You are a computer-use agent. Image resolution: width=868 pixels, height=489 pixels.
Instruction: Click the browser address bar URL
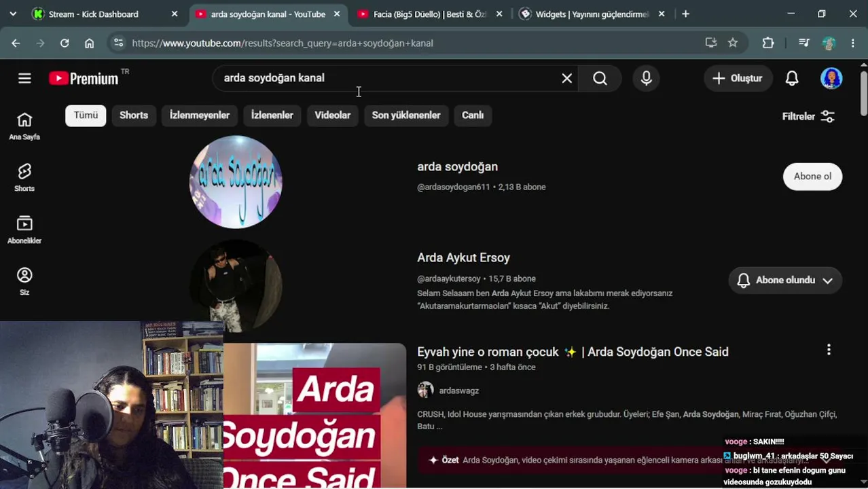click(282, 43)
